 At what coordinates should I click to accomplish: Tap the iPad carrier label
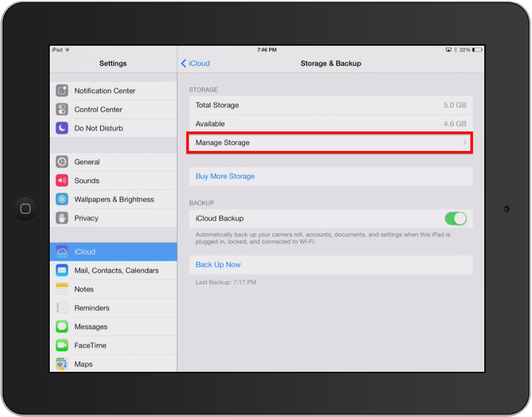click(57, 50)
